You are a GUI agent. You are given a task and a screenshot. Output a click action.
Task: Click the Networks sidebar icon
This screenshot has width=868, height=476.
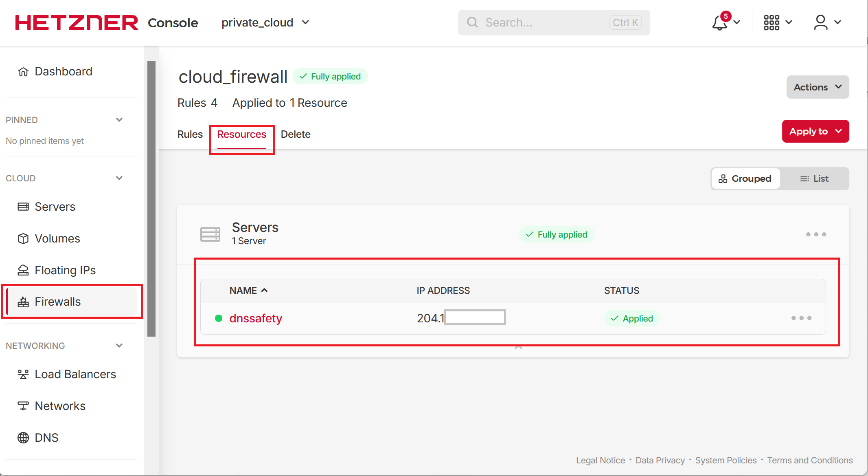[23, 406]
